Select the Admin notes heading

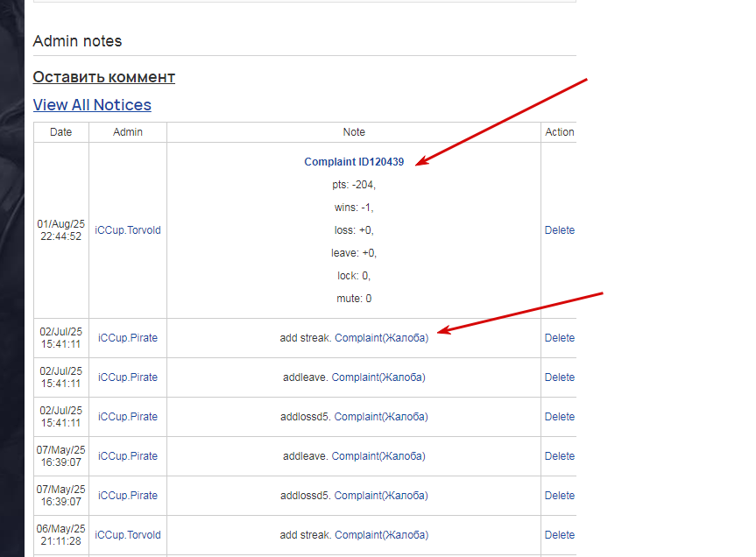pyautogui.click(x=77, y=41)
